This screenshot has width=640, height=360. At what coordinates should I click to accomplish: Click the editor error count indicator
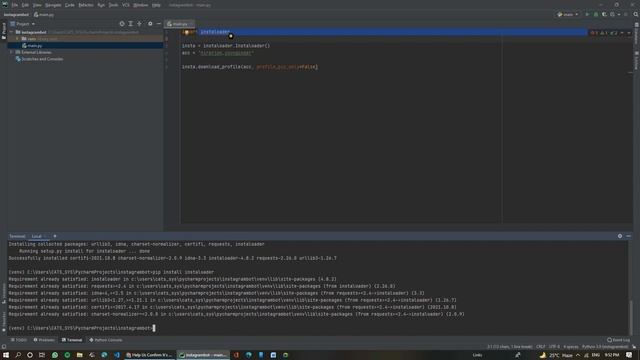pyautogui.click(x=594, y=33)
